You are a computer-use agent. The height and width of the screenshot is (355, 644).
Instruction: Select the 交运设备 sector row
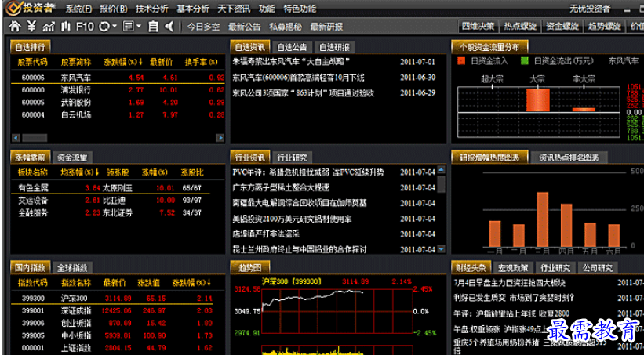tap(111, 201)
